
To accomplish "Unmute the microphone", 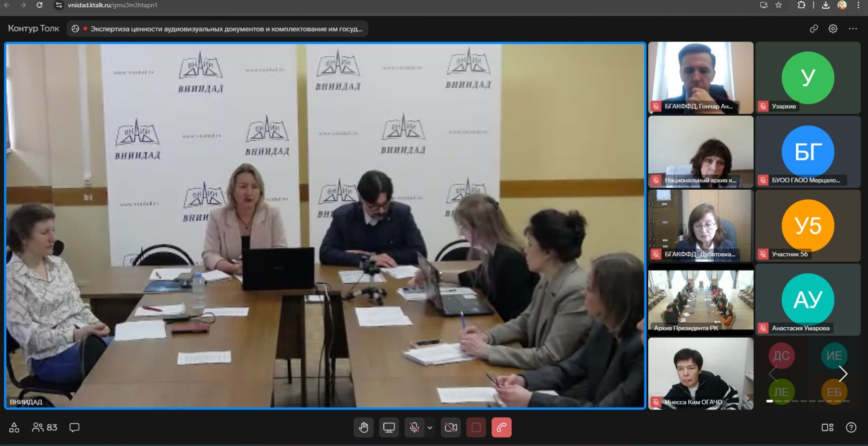I will coord(414,428).
